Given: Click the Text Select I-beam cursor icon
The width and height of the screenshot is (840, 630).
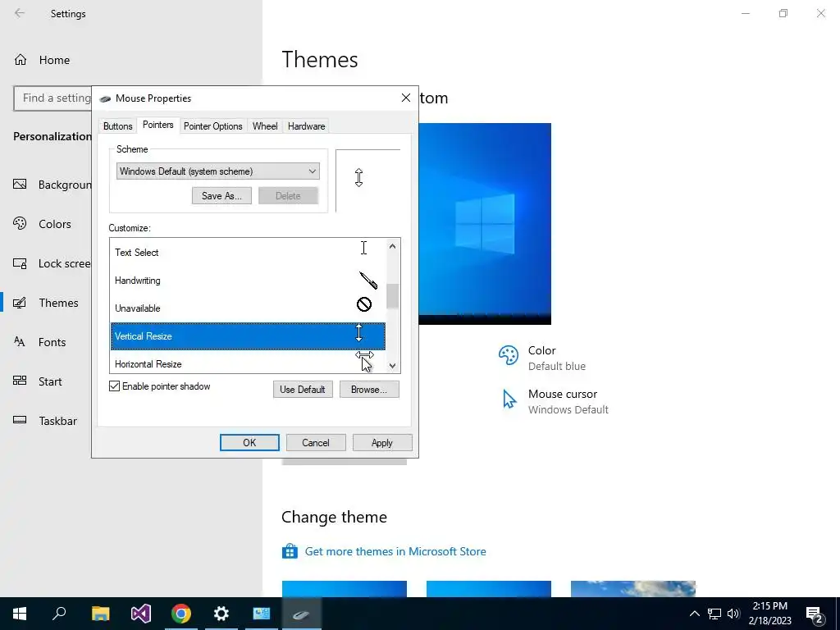Looking at the screenshot, I should pos(363,248).
